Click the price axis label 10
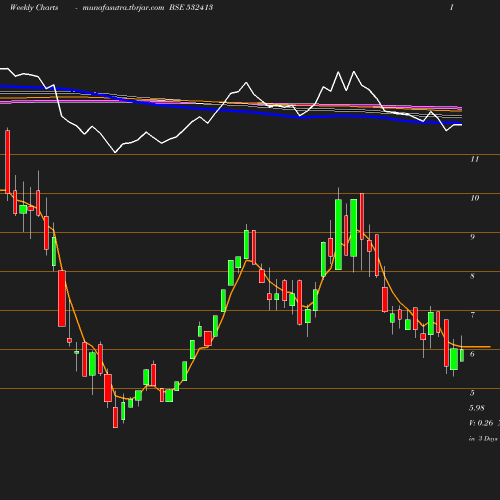Screen dimensions: 500x500 tap(475, 198)
